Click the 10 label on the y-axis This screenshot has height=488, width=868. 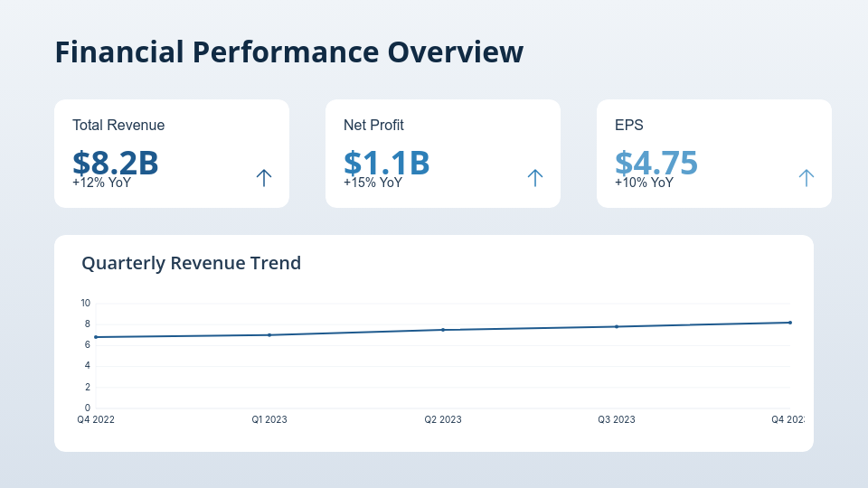pos(86,303)
